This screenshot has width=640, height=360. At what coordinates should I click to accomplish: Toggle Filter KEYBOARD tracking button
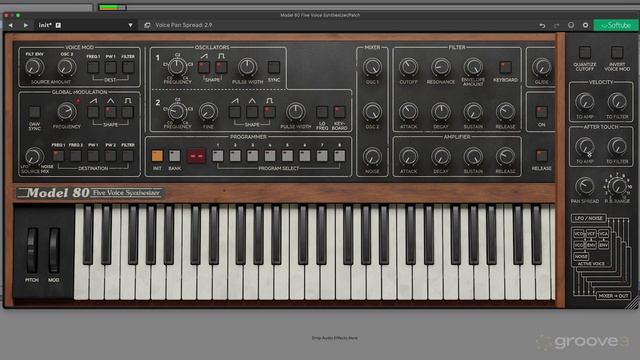(505, 67)
